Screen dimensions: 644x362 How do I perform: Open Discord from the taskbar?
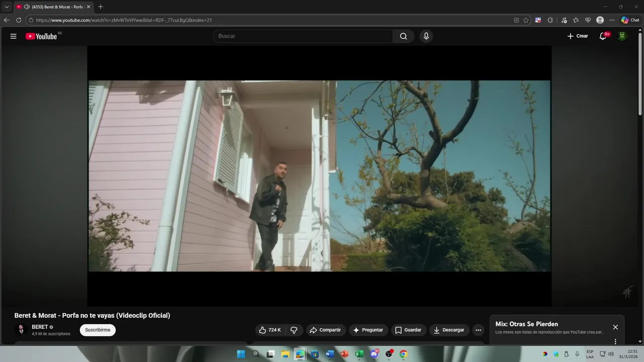click(x=374, y=354)
